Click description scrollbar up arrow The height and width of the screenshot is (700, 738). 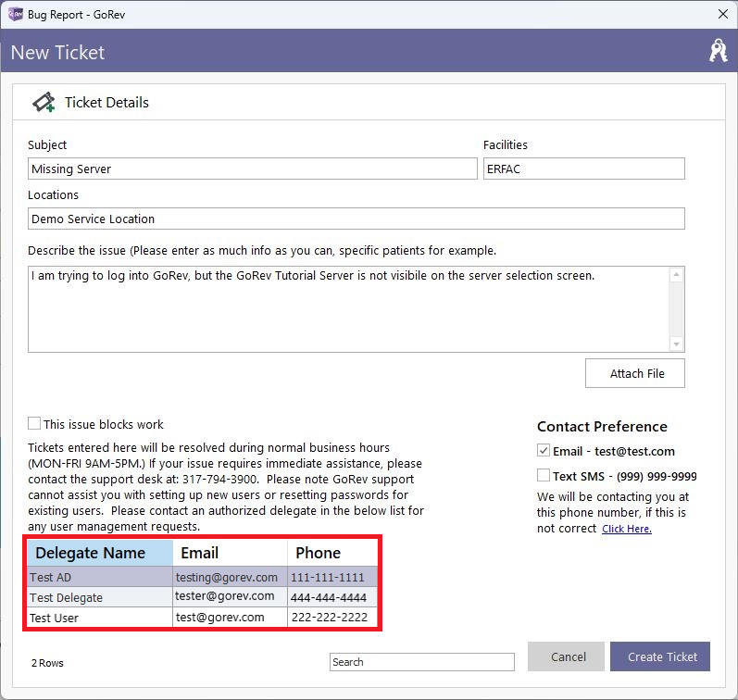pos(676,274)
